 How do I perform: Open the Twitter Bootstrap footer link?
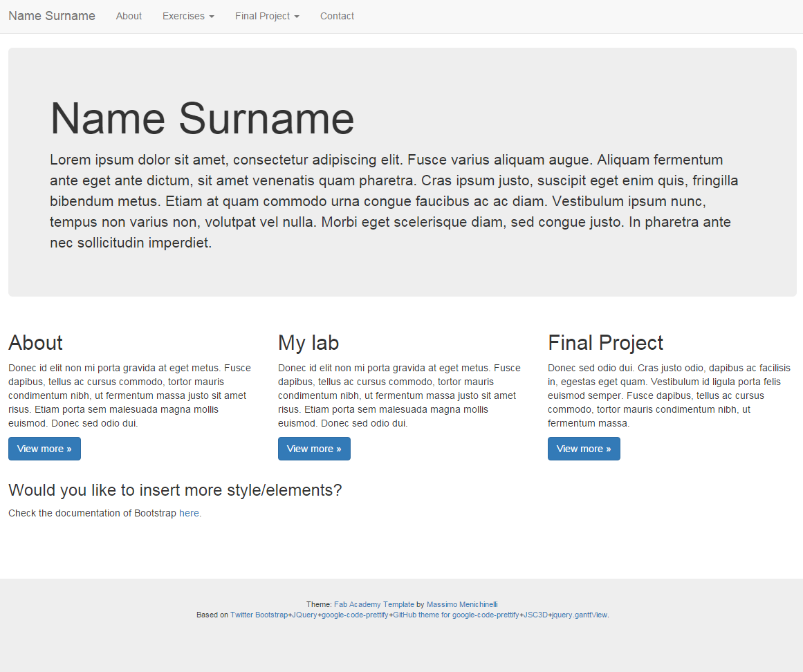[x=259, y=615]
